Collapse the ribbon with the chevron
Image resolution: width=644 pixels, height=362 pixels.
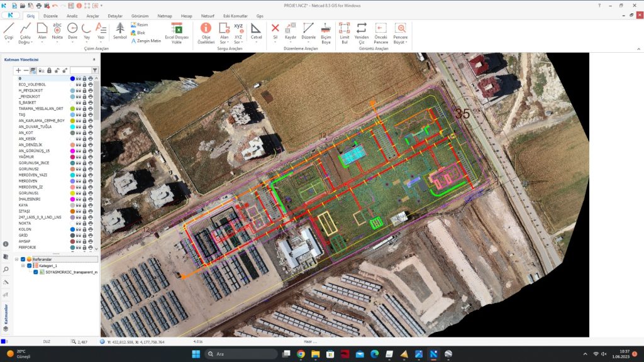pyautogui.click(x=639, y=49)
